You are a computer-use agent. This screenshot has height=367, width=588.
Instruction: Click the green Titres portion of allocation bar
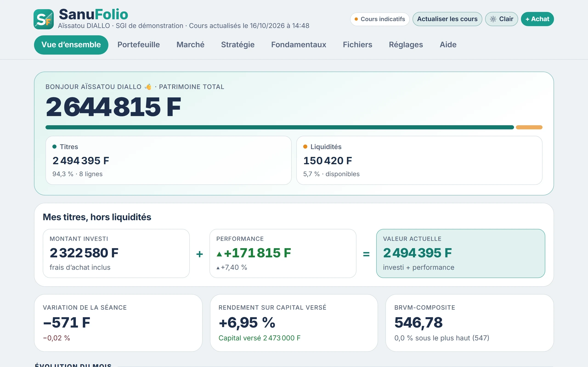coord(280,128)
